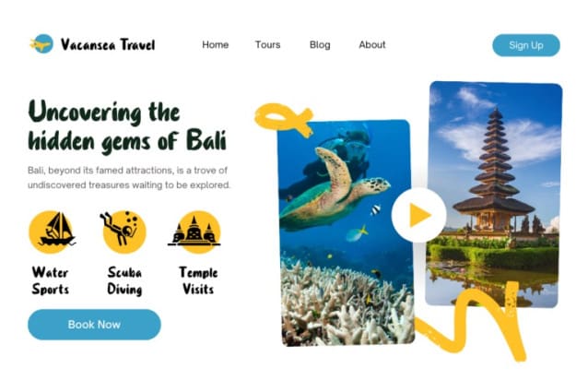Viewport: 588px width, 392px height.
Task: Select the Water Sports sailboat icon
Action: (52, 232)
